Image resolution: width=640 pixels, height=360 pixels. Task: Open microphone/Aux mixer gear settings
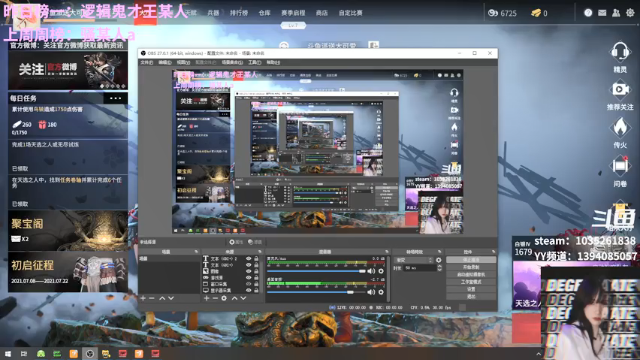[381, 271]
